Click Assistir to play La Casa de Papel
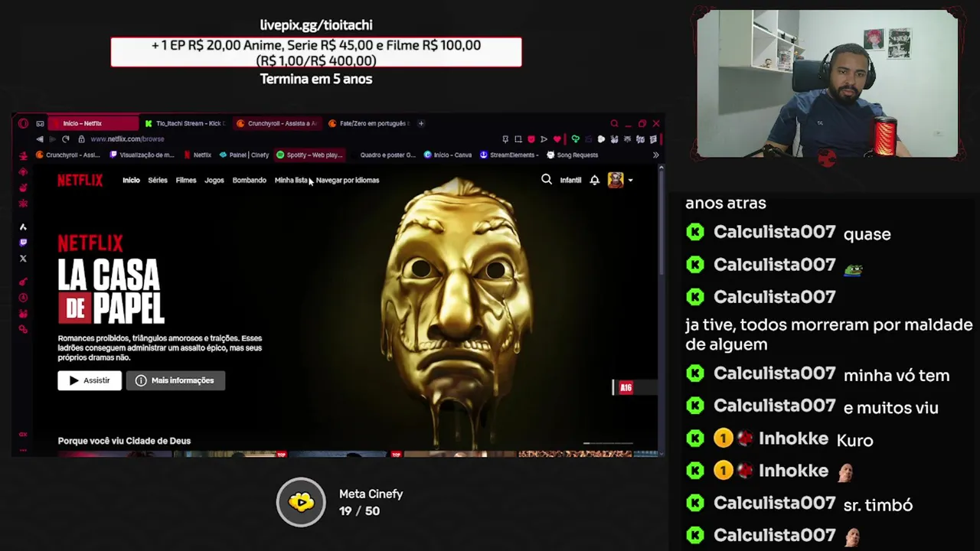This screenshot has width=980, height=551. [x=90, y=380]
